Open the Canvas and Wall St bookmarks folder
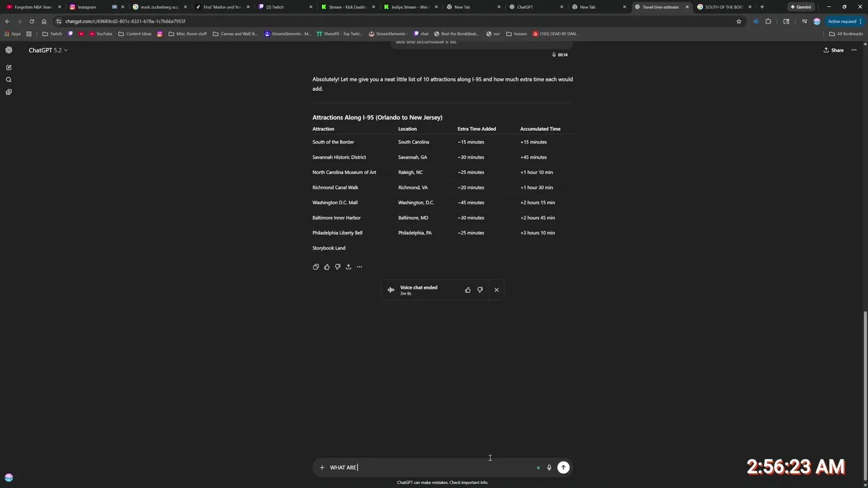This screenshot has height=488, width=868. [x=235, y=34]
